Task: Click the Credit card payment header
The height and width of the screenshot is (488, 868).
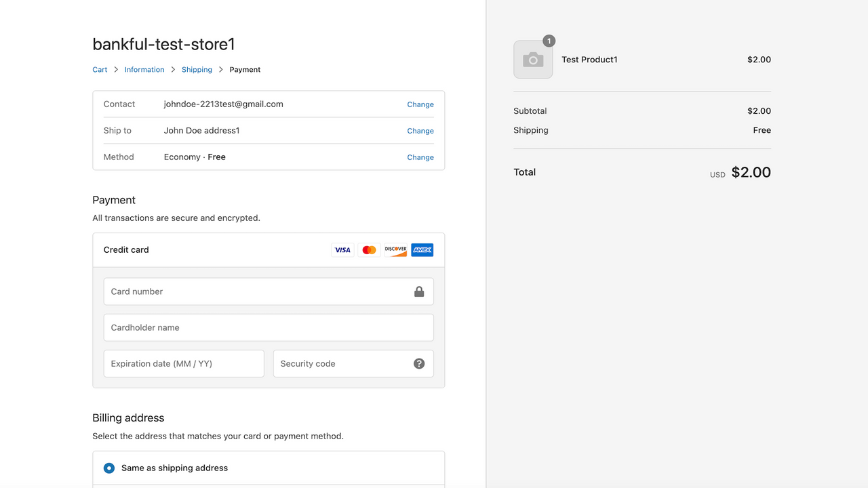Action: click(269, 250)
